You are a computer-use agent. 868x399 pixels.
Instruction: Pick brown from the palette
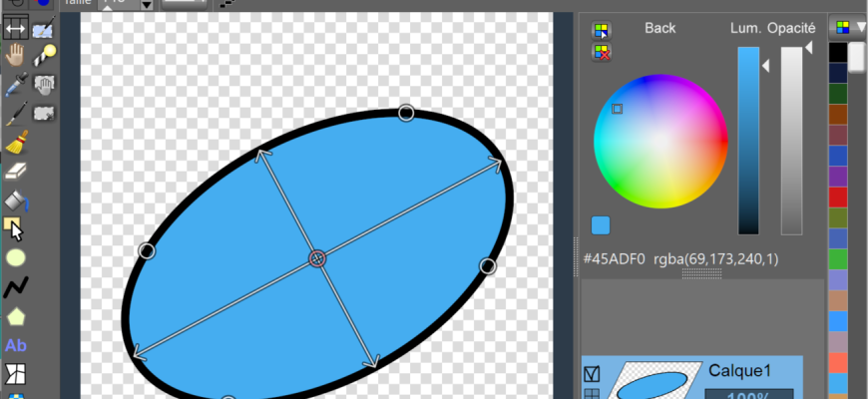pyautogui.click(x=838, y=115)
